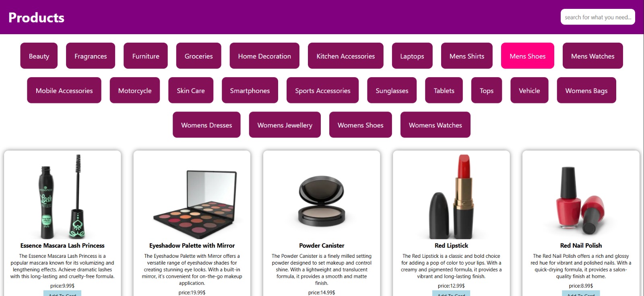Add Essence Mascara to cart
Screen dimensions: 644x296
[x=62, y=294]
